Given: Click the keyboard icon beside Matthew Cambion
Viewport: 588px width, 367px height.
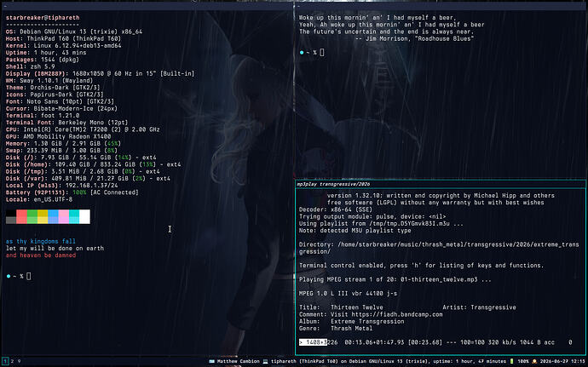Looking at the screenshot, I should click(212, 361).
